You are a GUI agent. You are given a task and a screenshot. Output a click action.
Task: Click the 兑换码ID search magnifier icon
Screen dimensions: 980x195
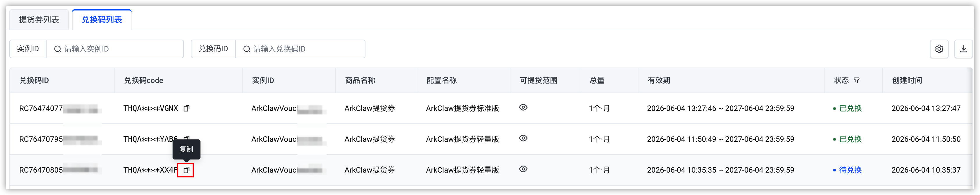246,49
